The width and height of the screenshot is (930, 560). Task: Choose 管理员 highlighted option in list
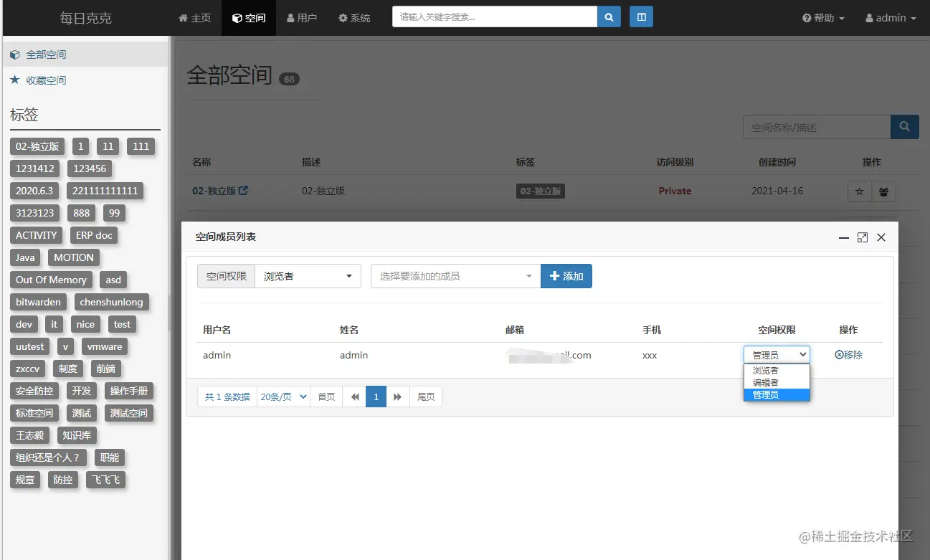click(x=777, y=395)
